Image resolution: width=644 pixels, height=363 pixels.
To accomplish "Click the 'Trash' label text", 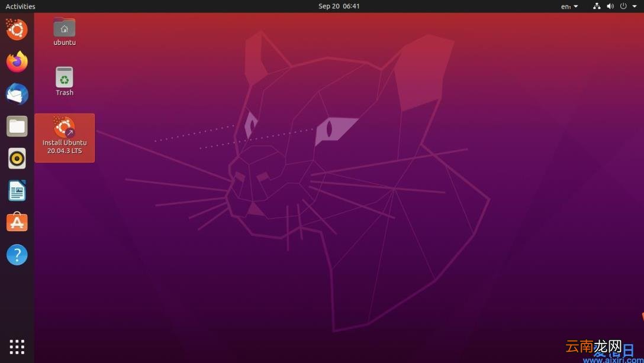I will [65, 93].
